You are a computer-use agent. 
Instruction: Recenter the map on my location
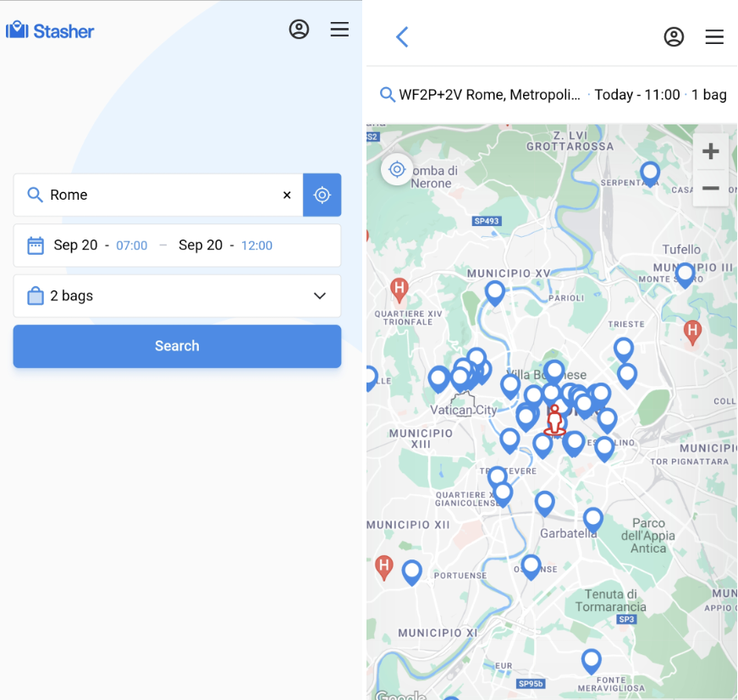(x=397, y=169)
